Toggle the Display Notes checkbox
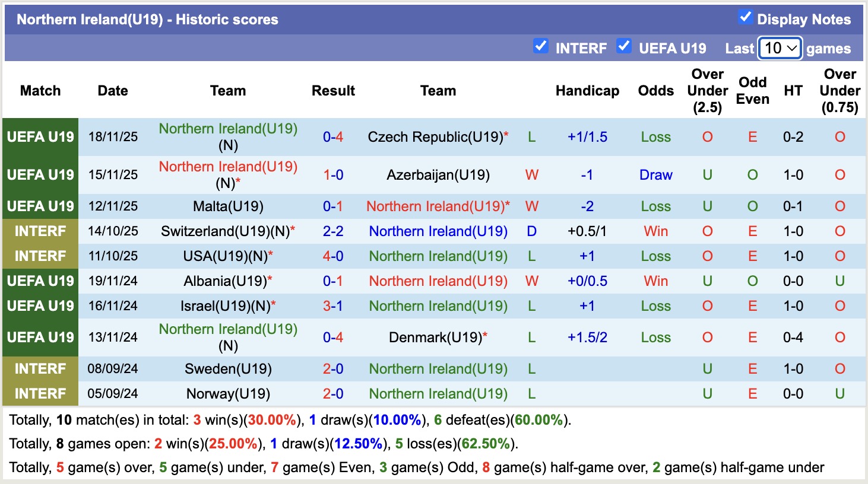 tap(746, 17)
